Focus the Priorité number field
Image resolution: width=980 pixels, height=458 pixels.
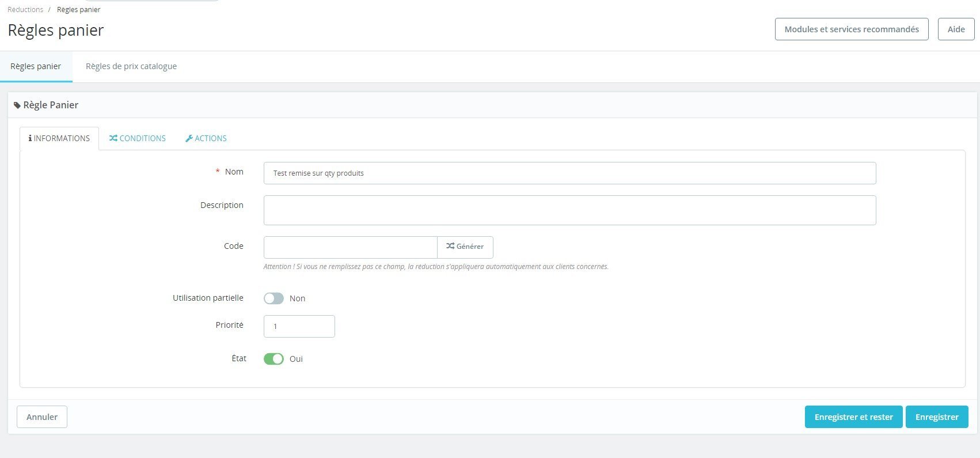click(x=299, y=326)
